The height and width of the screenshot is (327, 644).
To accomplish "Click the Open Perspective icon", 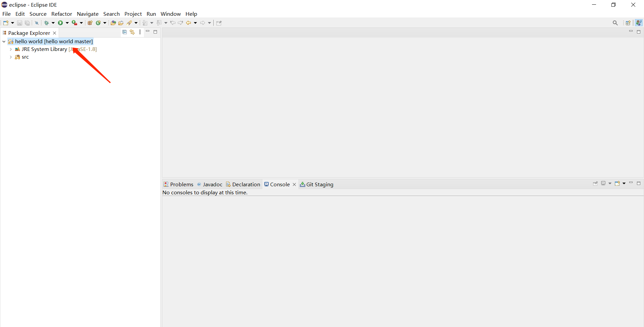I will pyautogui.click(x=628, y=23).
